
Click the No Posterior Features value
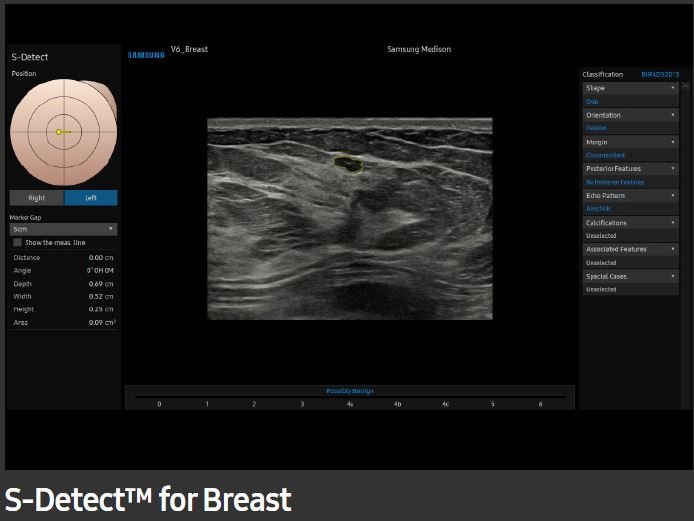point(615,182)
